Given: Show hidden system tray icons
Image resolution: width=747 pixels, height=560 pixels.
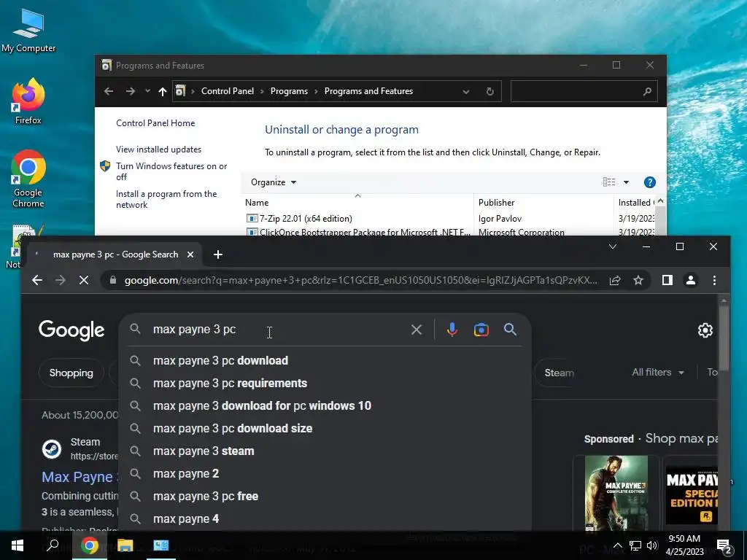Looking at the screenshot, I should [x=617, y=545].
